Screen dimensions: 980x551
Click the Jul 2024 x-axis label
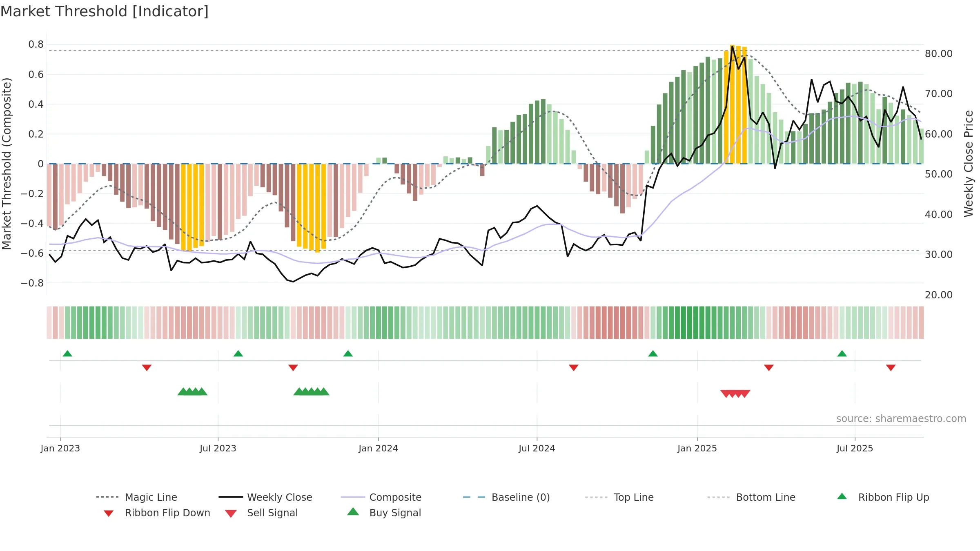[x=537, y=448]
